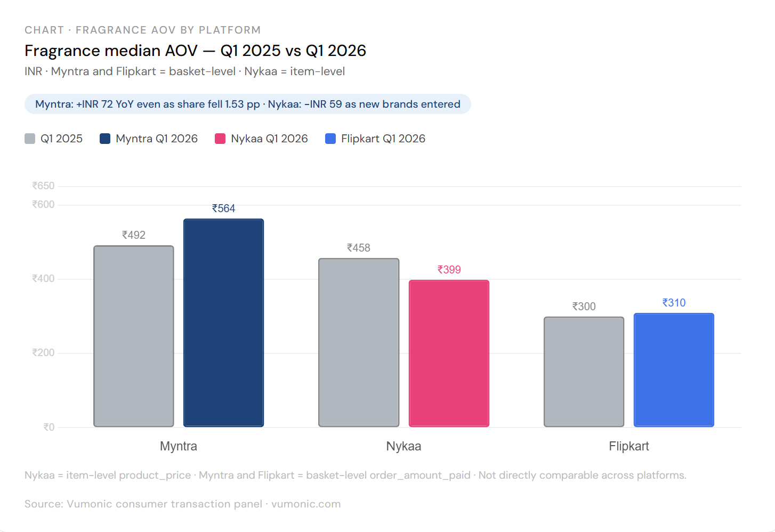Select the grey Nykaa Q1 2025 bar
Viewport: 775px width, 532px height.
[x=359, y=342]
